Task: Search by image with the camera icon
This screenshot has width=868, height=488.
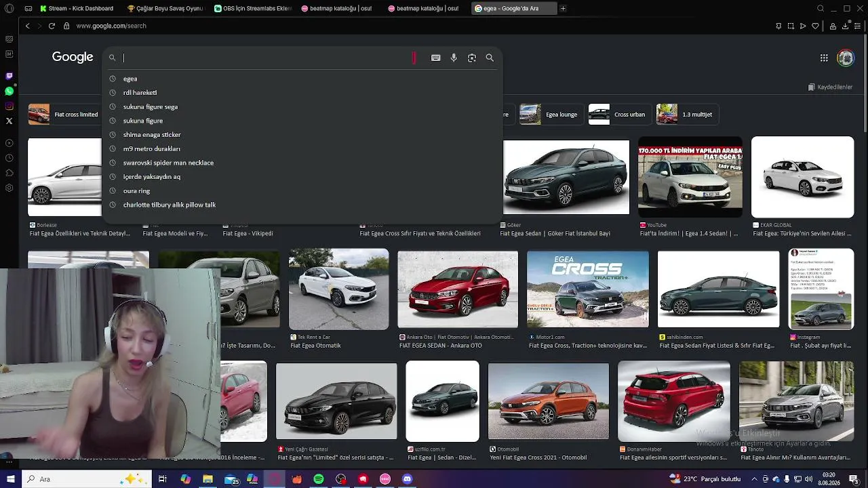Action: [x=472, y=58]
